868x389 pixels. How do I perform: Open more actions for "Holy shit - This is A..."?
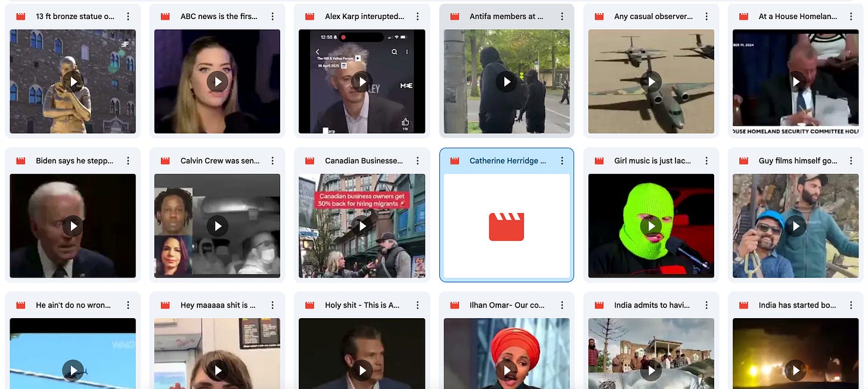pyautogui.click(x=417, y=305)
